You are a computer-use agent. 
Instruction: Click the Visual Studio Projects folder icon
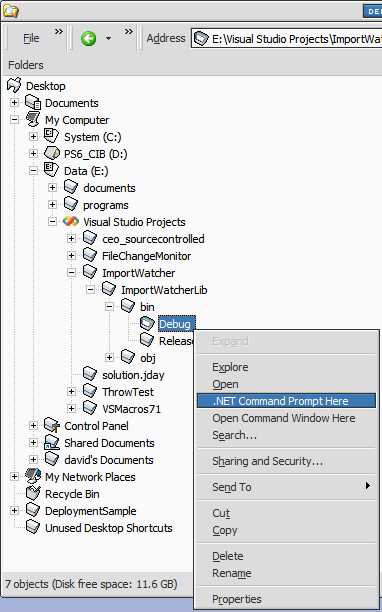pyautogui.click(x=71, y=222)
